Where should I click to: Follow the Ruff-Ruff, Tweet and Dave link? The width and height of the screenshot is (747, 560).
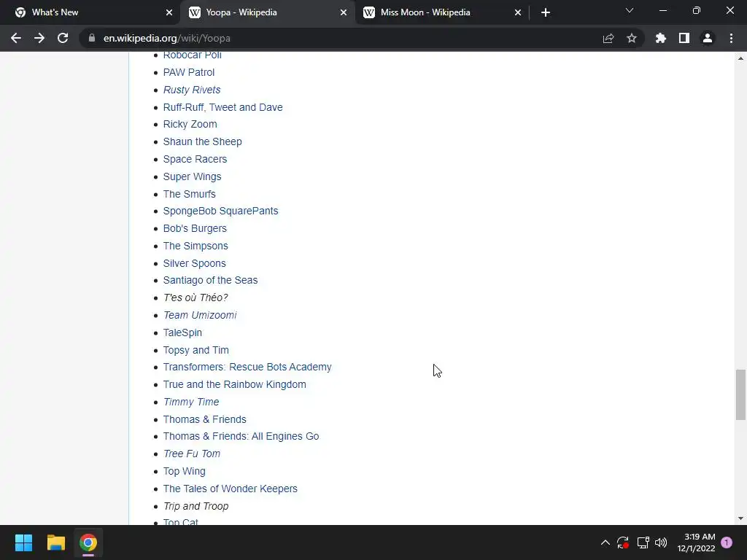222,107
